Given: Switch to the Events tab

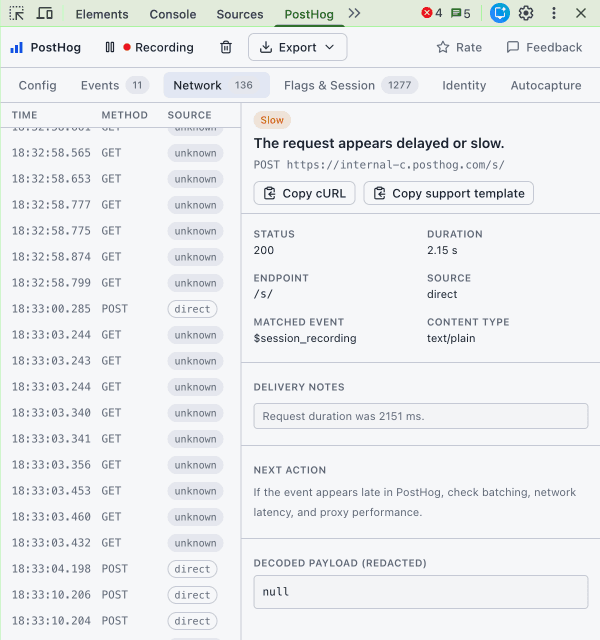Looking at the screenshot, I should click(115, 85).
